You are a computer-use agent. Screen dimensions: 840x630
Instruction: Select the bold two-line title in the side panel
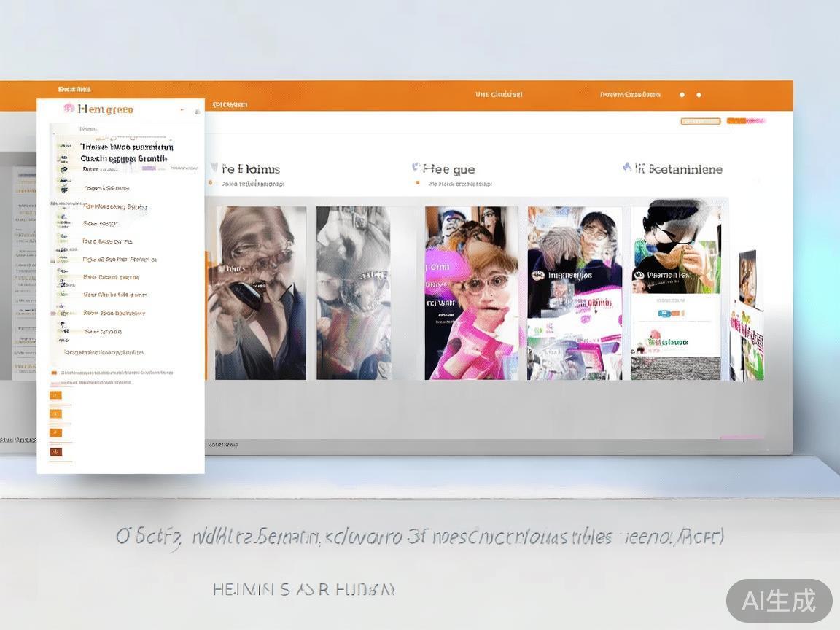click(125, 152)
